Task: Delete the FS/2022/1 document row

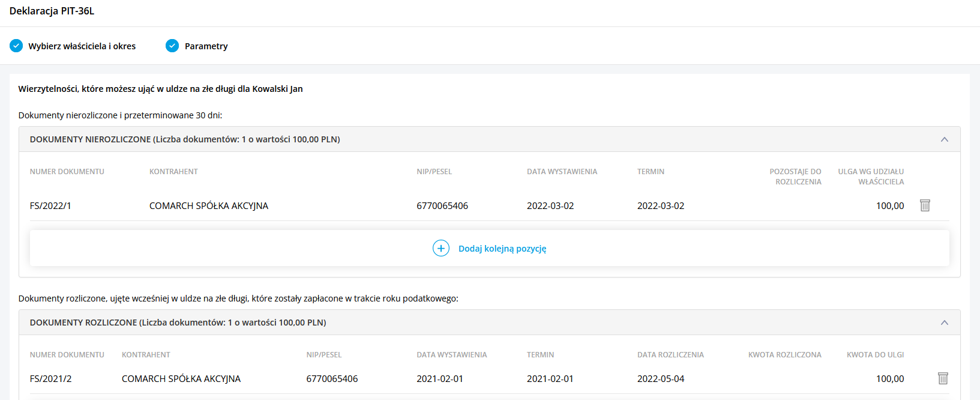Action: (x=925, y=205)
